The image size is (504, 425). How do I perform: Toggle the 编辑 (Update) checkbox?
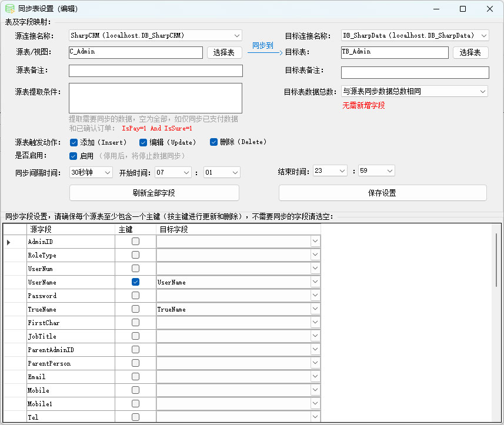143,142
